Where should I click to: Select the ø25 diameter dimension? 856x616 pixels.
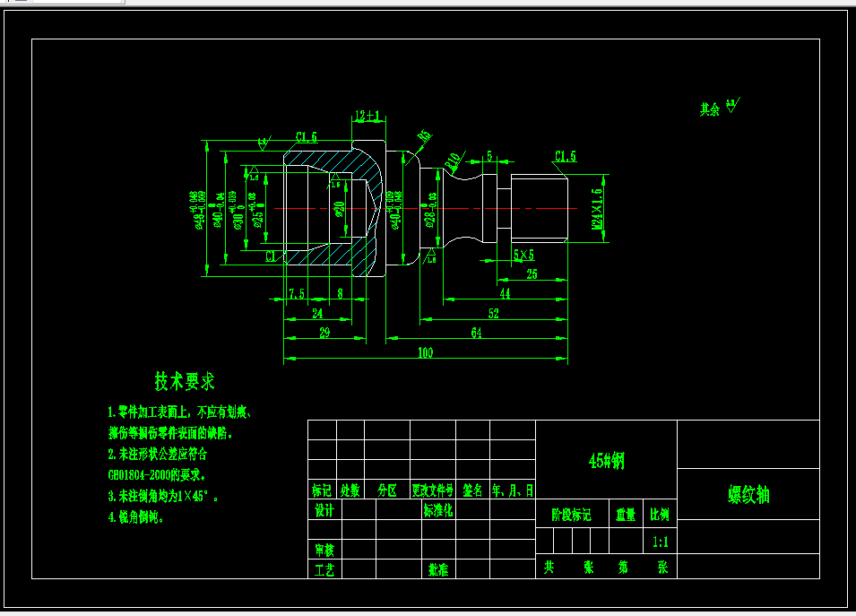pos(256,210)
